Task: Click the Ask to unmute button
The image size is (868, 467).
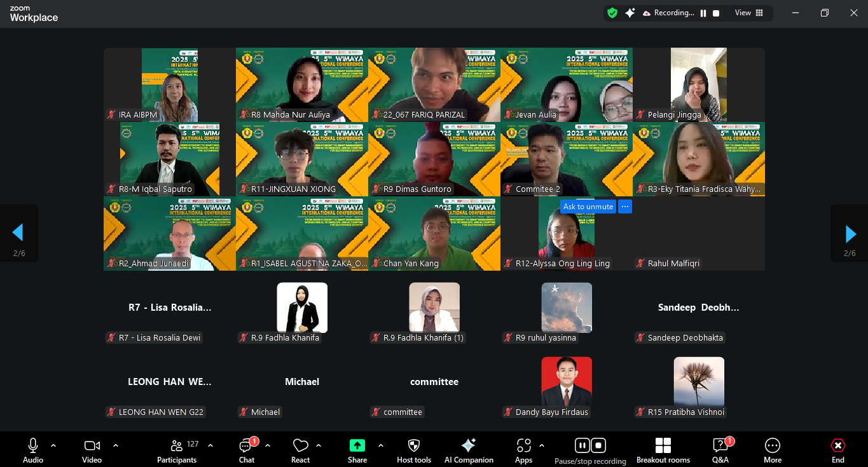Action: pyautogui.click(x=588, y=206)
